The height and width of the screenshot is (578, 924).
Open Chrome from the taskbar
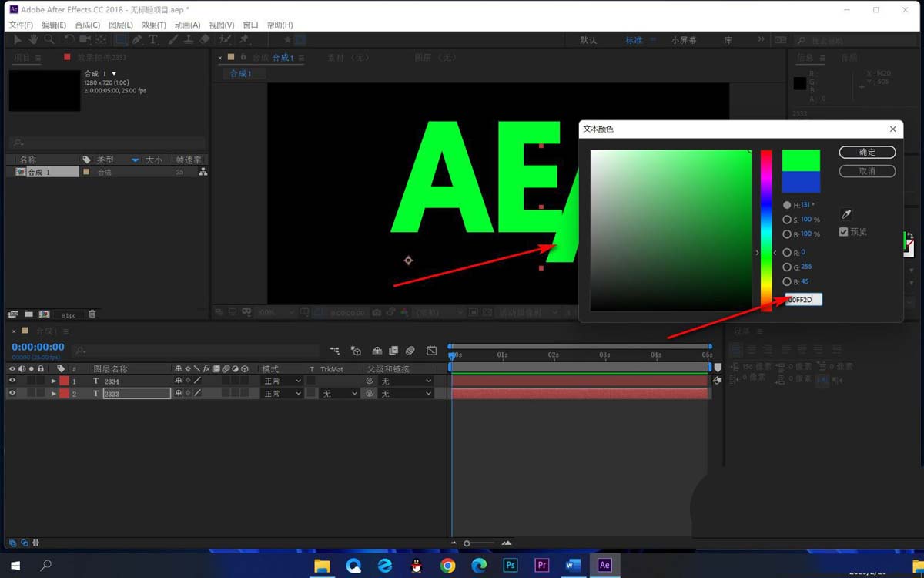coord(447,565)
